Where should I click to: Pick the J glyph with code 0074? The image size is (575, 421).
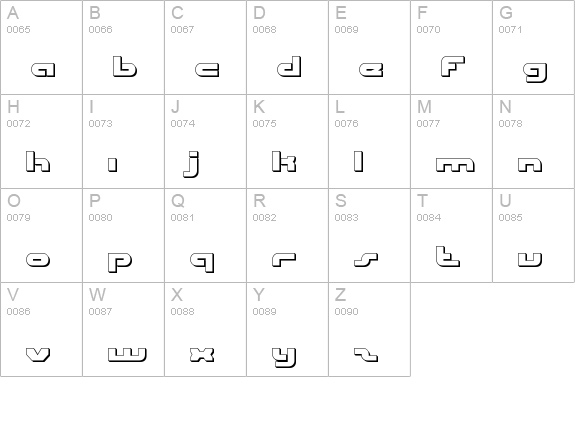coord(191,165)
